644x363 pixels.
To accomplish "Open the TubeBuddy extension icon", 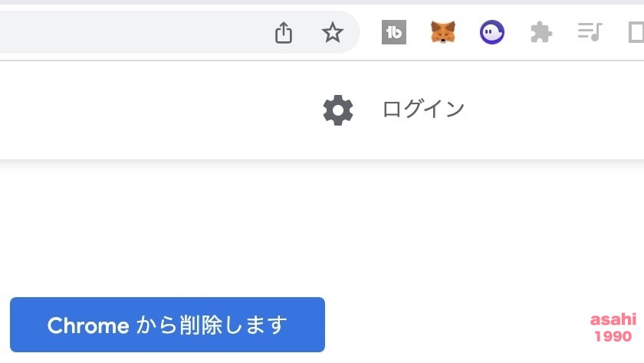I will pos(394,32).
